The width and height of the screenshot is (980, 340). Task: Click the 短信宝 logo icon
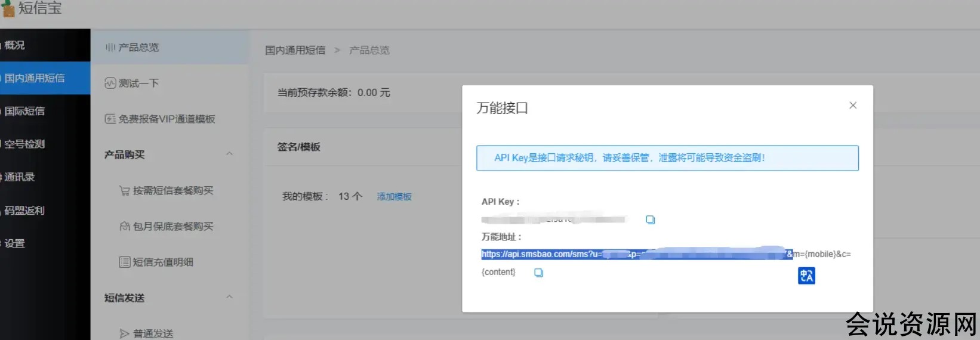[x=8, y=8]
